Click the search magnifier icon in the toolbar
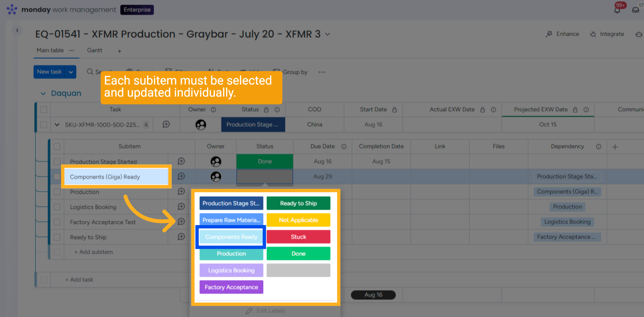This screenshot has height=317, width=644. tap(90, 72)
